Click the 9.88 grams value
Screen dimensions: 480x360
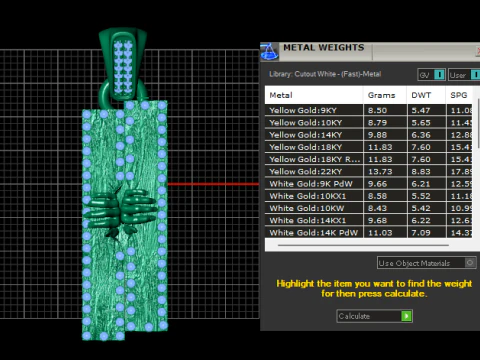377,135
